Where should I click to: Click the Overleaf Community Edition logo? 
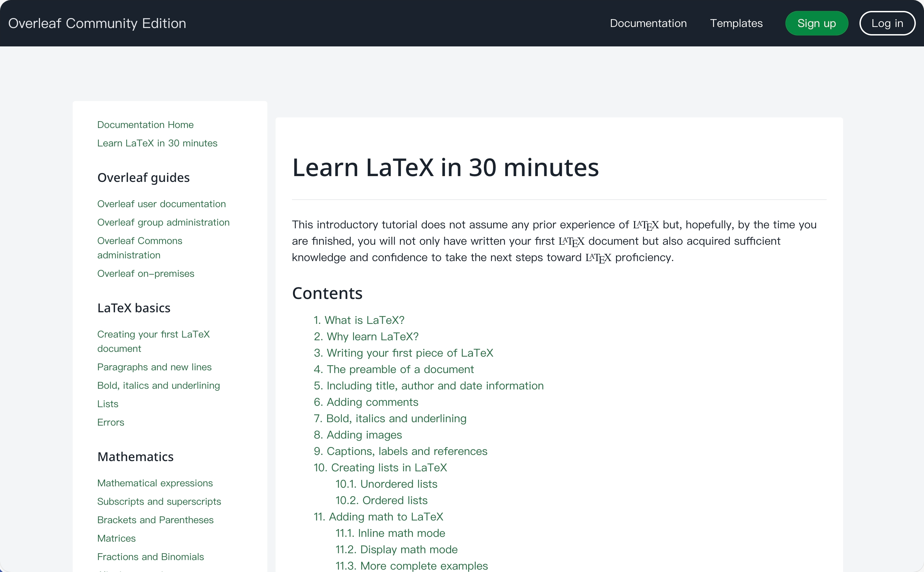click(97, 24)
